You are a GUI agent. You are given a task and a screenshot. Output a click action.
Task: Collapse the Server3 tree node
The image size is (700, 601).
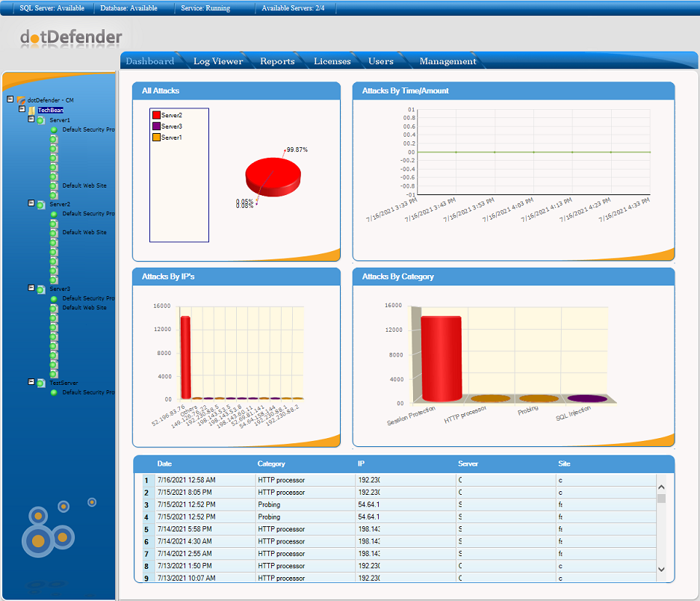coord(31,287)
